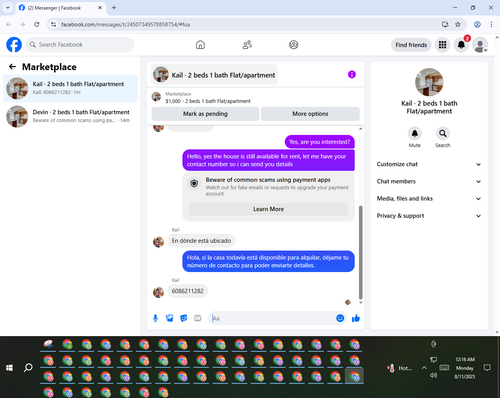
Task: Open the $1,000 Marketplace listing link
Action: pos(208,101)
